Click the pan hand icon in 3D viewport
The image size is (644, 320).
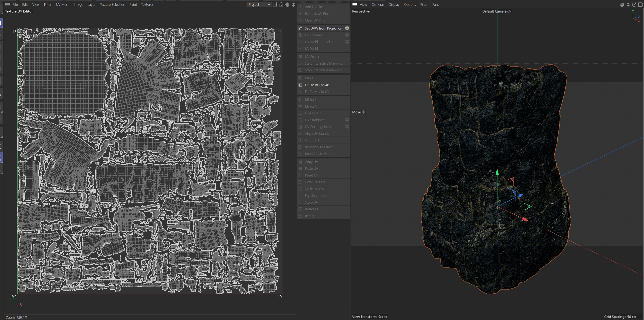tap(622, 5)
